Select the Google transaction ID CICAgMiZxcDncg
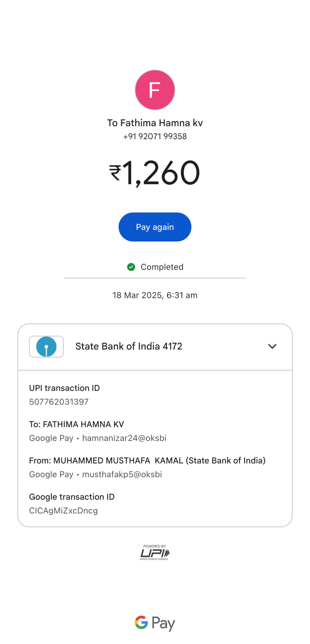 coord(63,511)
